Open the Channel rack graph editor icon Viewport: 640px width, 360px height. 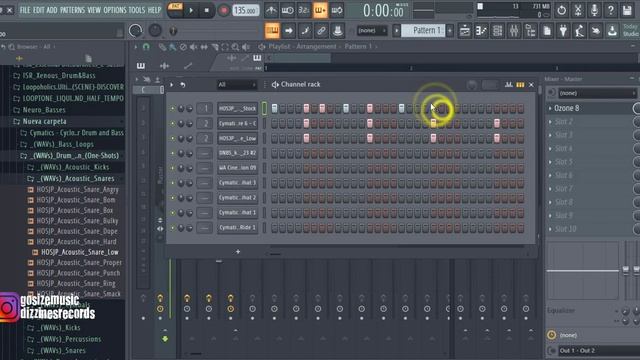click(x=509, y=84)
